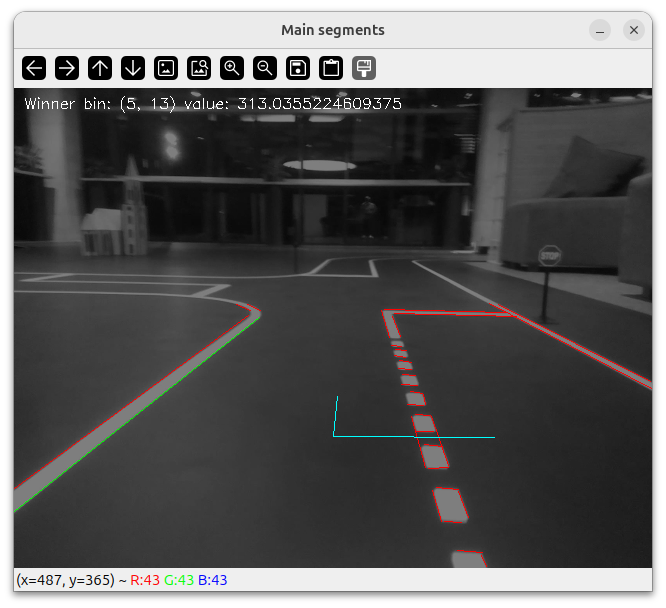Screen dimensions: 666x608
Task: Click the pan left arrow icon
Action: point(34,68)
